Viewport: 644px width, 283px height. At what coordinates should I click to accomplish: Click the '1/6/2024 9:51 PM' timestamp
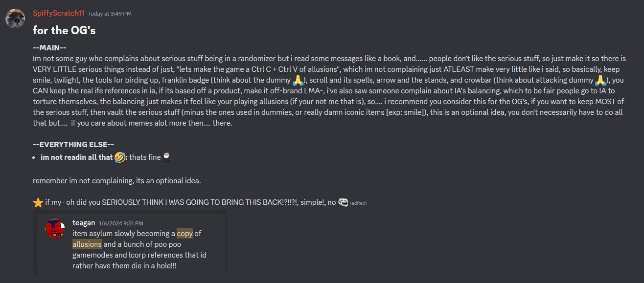(x=120, y=222)
